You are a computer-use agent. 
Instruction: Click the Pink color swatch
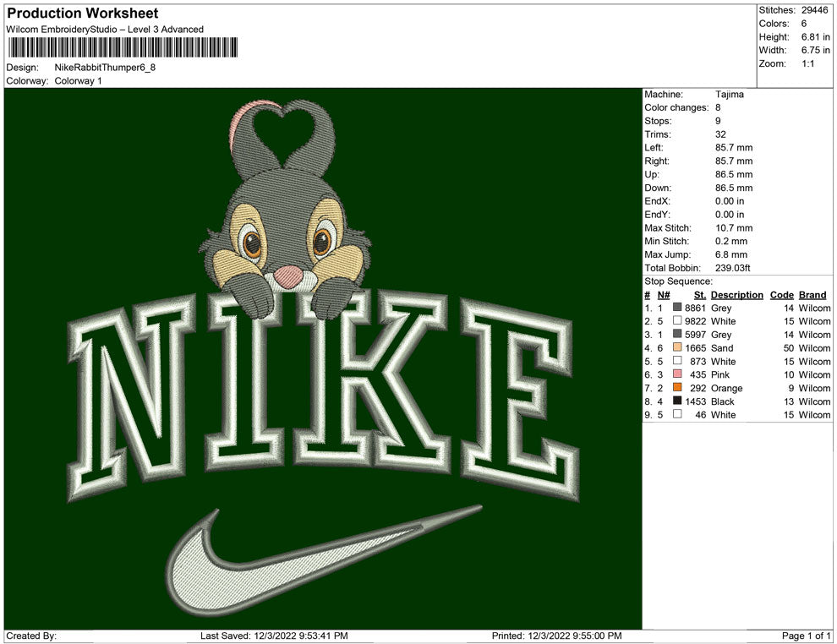pyautogui.click(x=677, y=374)
